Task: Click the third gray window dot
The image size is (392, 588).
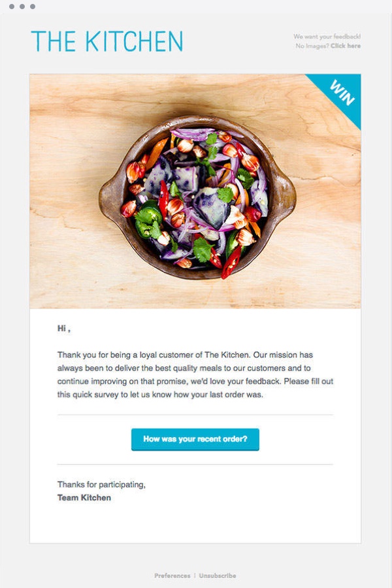Action: tap(33, 7)
